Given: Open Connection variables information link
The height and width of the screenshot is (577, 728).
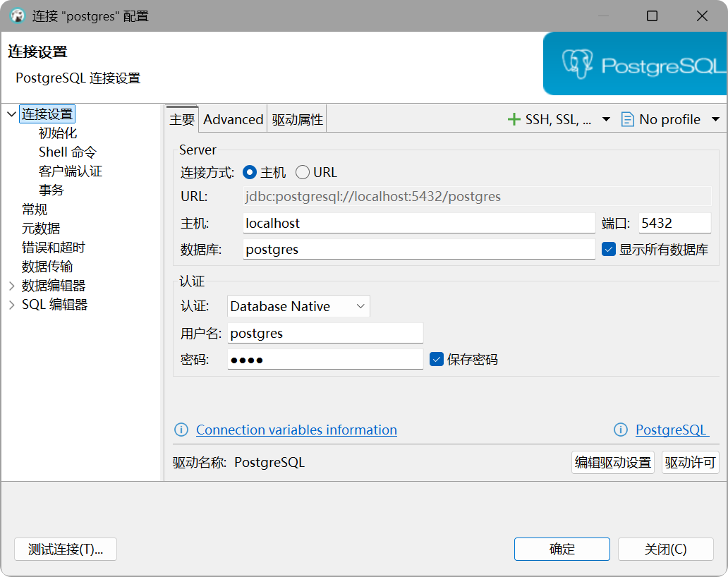Looking at the screenshot, I should pyautogui.click(x=296, y=430).
